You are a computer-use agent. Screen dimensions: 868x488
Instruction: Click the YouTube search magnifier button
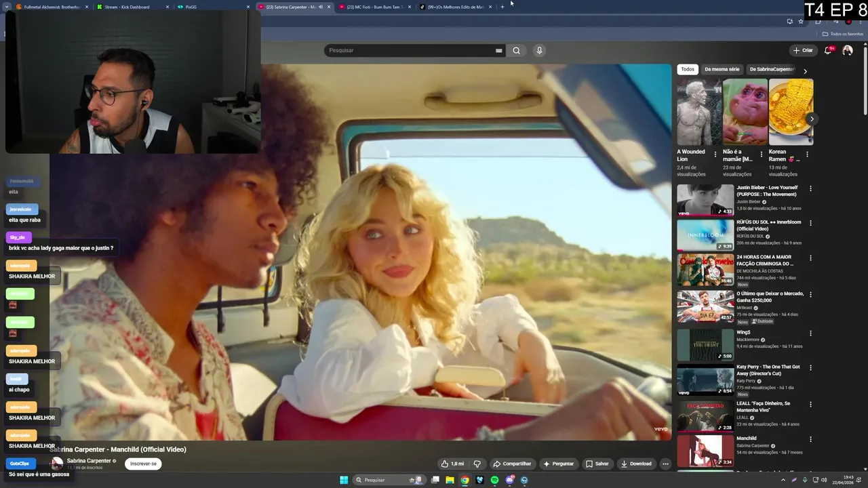(516, 50)
